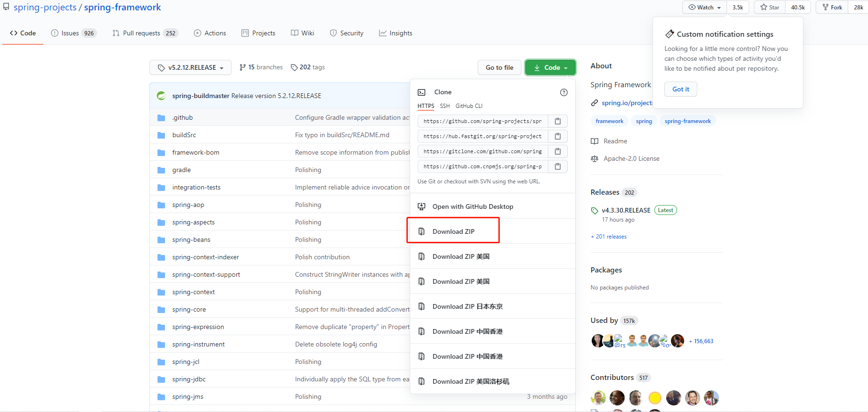Dismiss notification popup with Got it
Viewport: 868px width, 412px height.
tap(680, 89)
